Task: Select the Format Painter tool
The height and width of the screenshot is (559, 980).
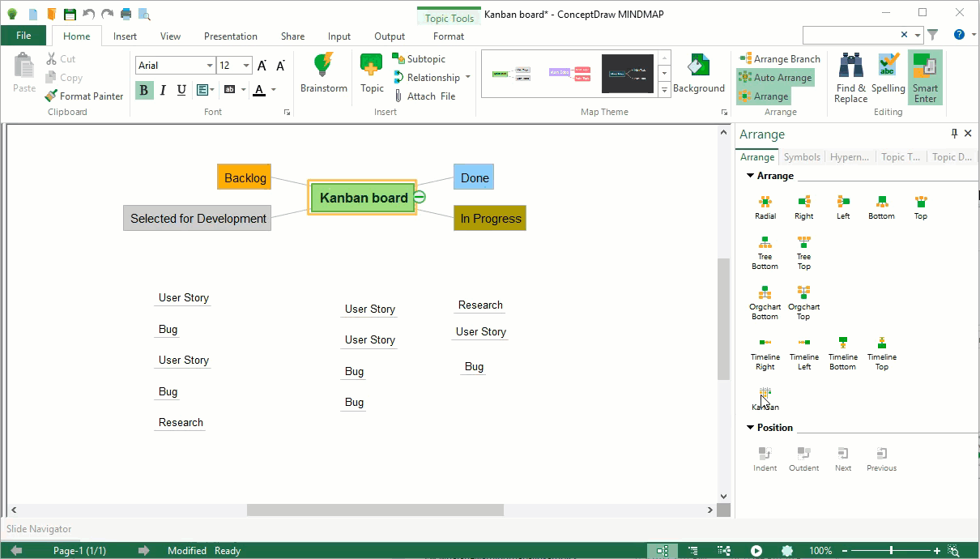Action: tap(84, 96)
